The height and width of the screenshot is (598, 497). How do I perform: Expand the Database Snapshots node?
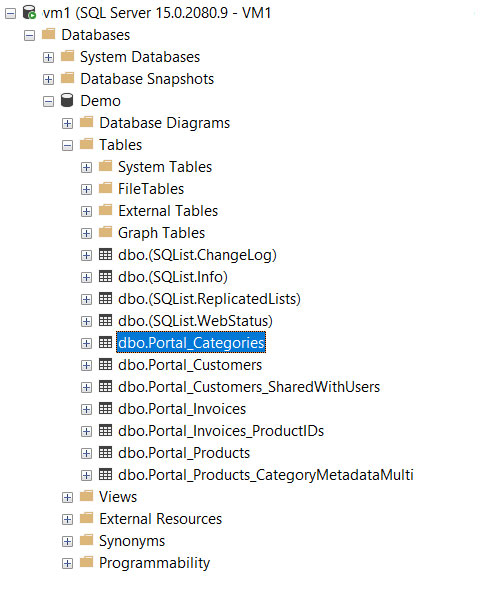(x=48, y=80)
